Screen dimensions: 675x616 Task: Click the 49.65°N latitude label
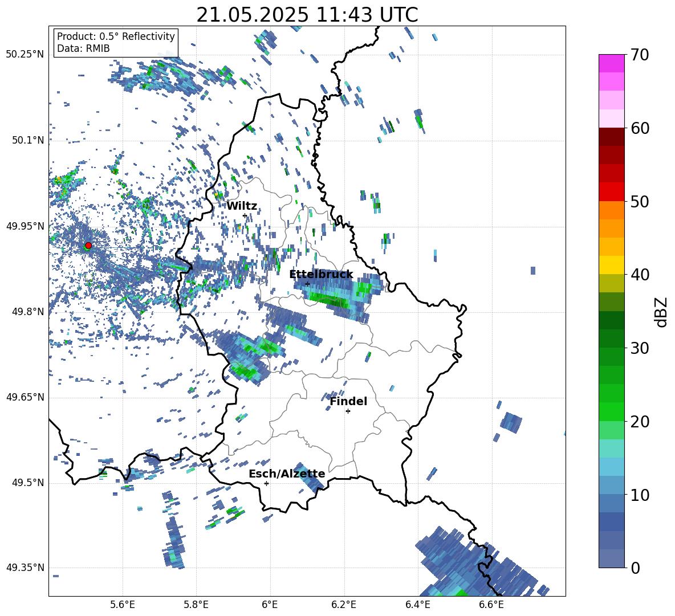(25, 397)
